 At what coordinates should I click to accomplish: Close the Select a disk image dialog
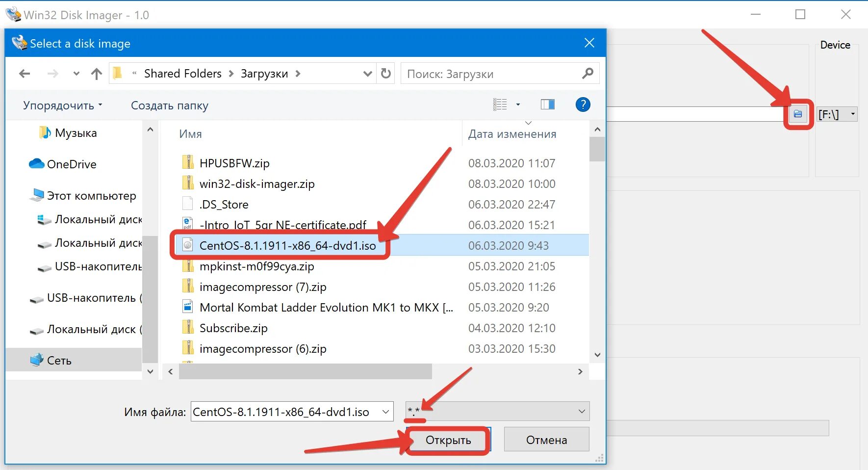pos(589,43)
